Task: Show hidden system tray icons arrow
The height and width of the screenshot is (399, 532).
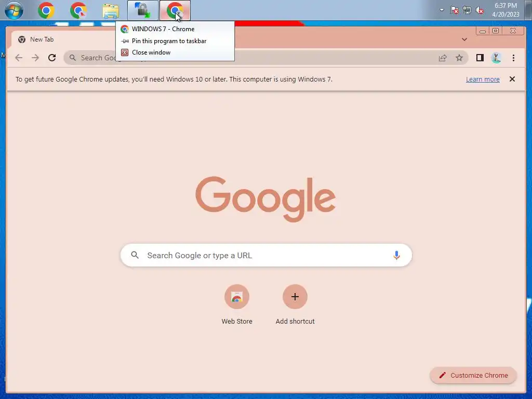Action: (x=442, y=10)
